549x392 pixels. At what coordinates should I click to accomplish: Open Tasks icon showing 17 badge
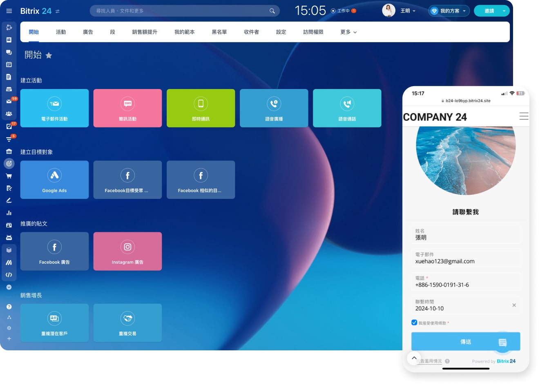coord(9,126)
